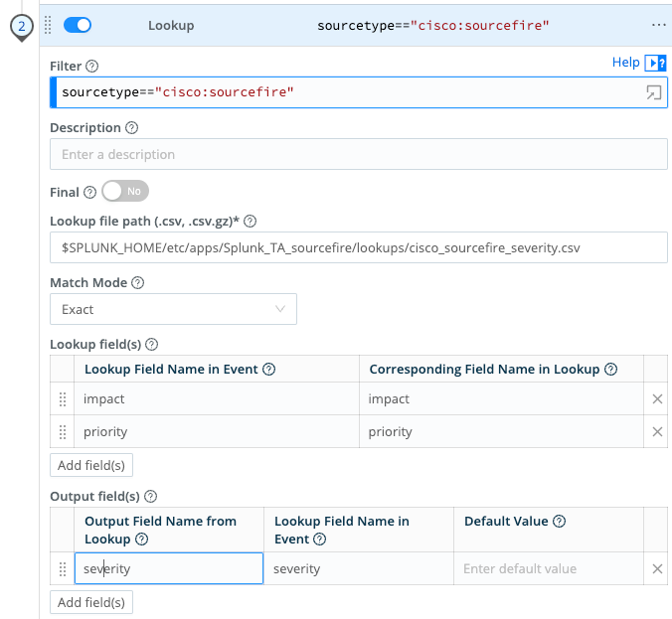Screen dimensions: 672x619
Task: Toggle the Final switch to Yes
Action: coord(125,191)
